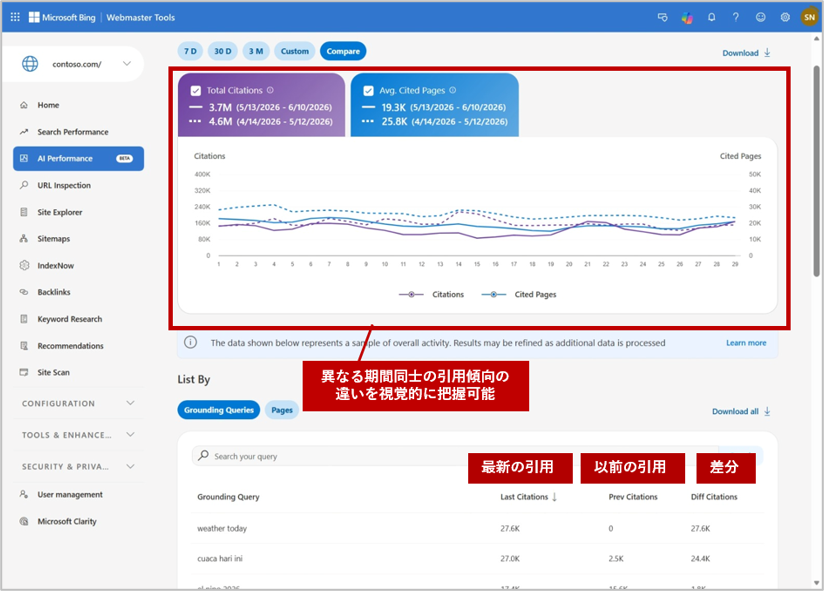Screen dimensions: 824x591
Task: Click the Backlinks chain icon
Action: coord(24,292)
